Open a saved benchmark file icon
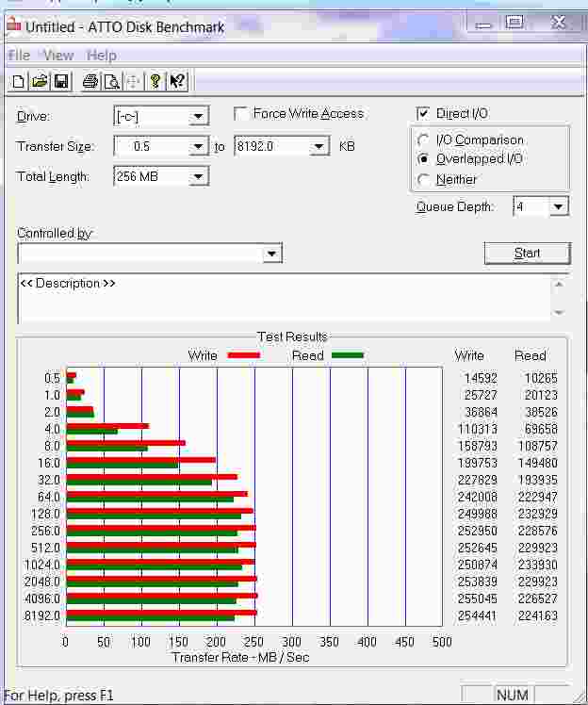The height and width of the screenshot is (705, 588). pyautogui.click(x=40, y=81)
